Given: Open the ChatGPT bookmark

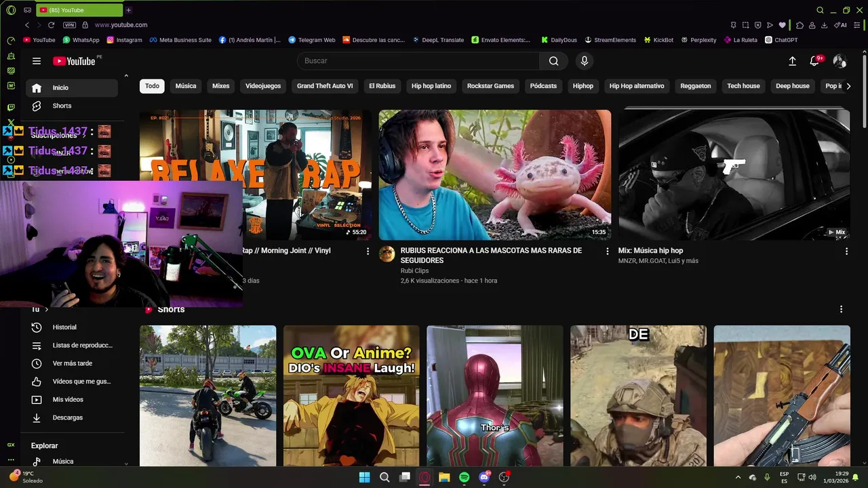Looking at the screenshot, I should [781, 40].
